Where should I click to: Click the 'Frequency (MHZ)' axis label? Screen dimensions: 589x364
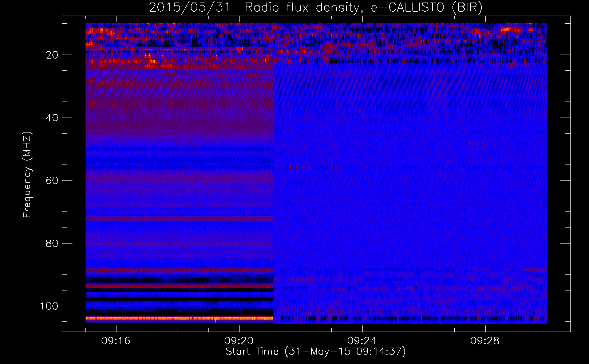(x=27, y=174)
